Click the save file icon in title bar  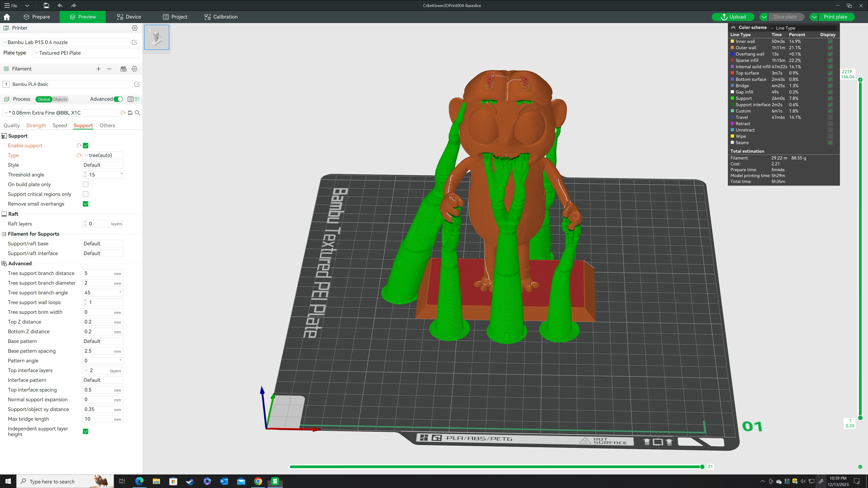46,5
